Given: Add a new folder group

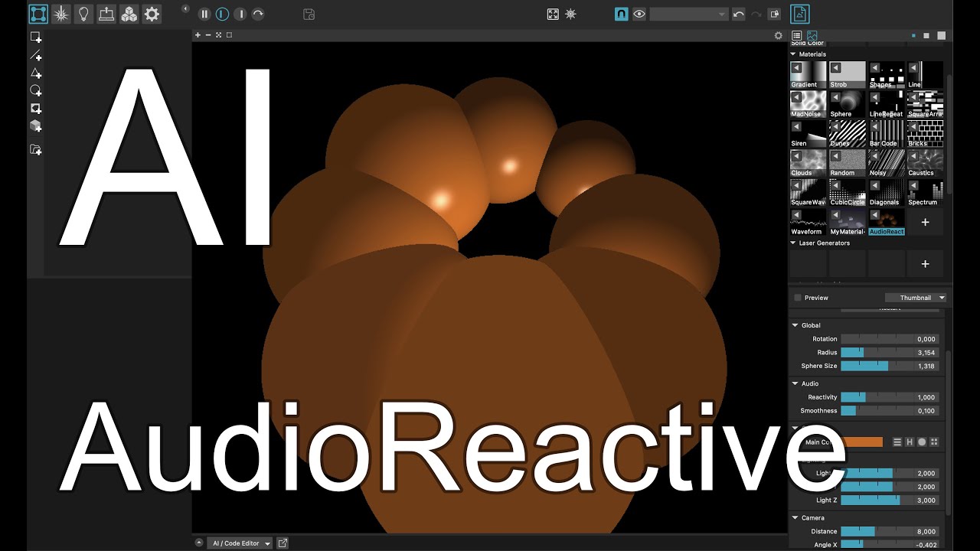Looking at the screenshot, I should point(36,149).
